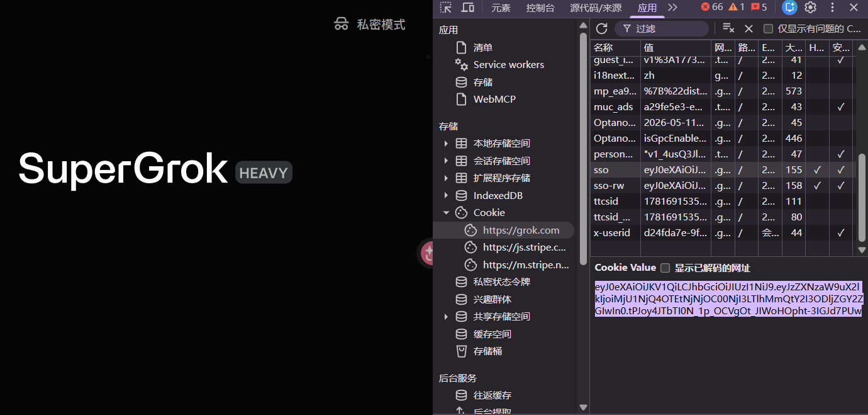
Task: Select https://grok.com cookie origin
Action: point(521,230)
